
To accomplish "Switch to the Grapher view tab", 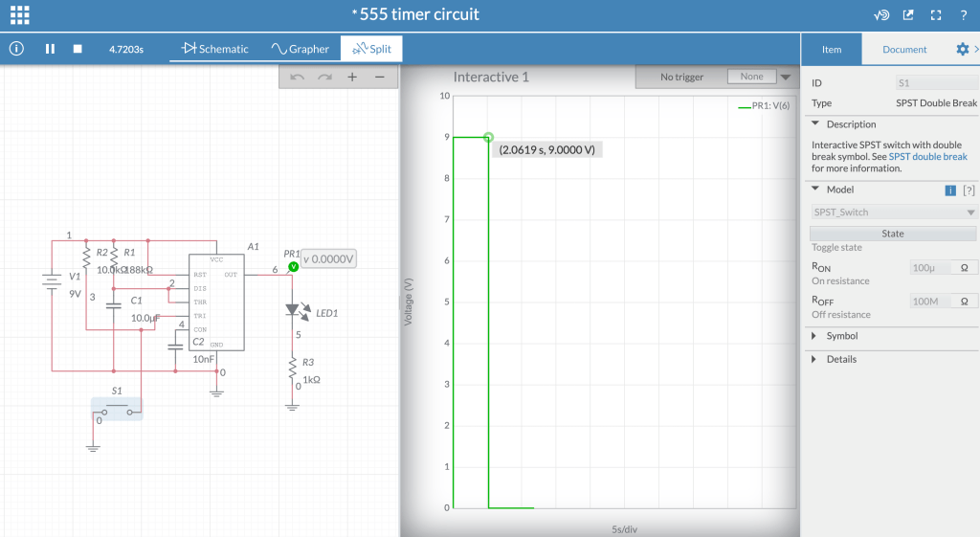I will click(300, 49).
